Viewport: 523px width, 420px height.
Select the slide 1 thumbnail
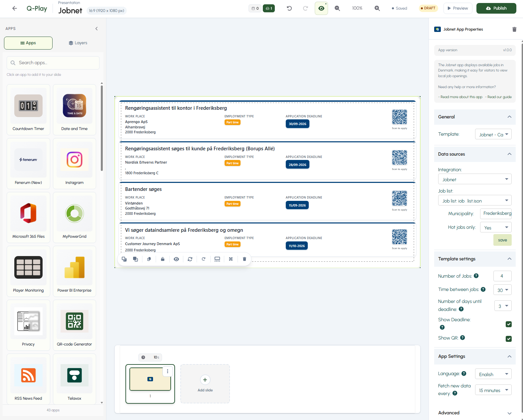point(150,379)
